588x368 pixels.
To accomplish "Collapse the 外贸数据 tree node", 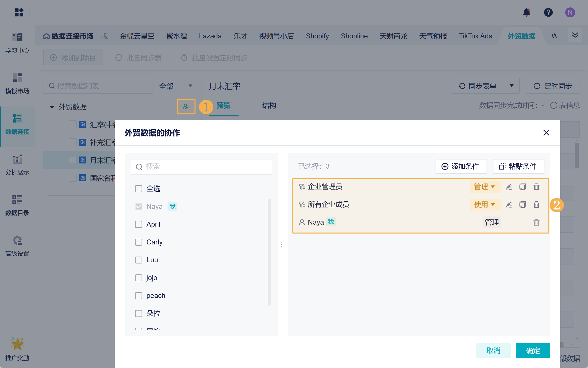I will pyautogui.click(x=52, y=107).
